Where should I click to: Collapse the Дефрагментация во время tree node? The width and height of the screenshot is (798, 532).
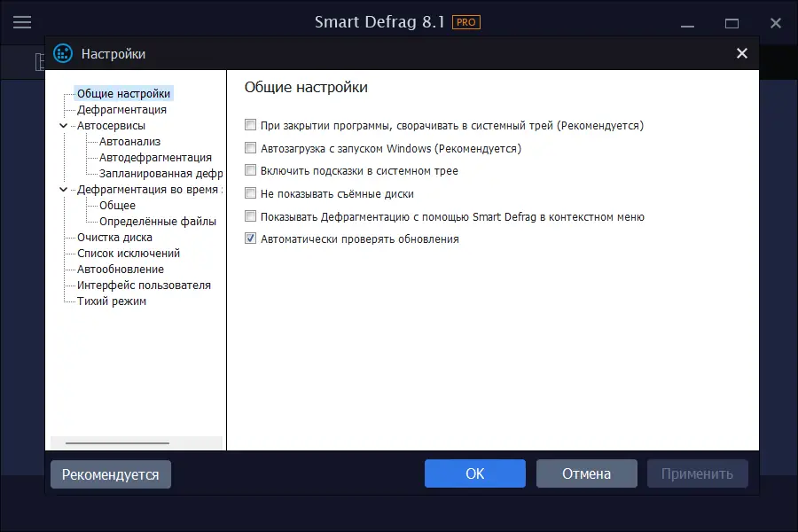63,190
